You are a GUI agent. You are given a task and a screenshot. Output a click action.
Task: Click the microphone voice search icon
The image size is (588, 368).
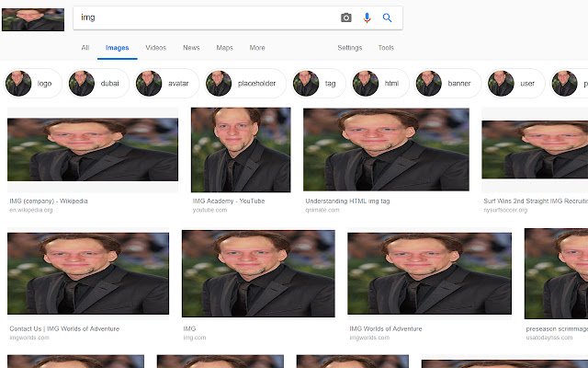367,17
